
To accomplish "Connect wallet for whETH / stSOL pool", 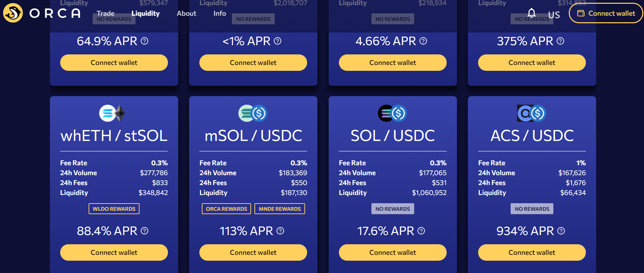I will [114, 252].
